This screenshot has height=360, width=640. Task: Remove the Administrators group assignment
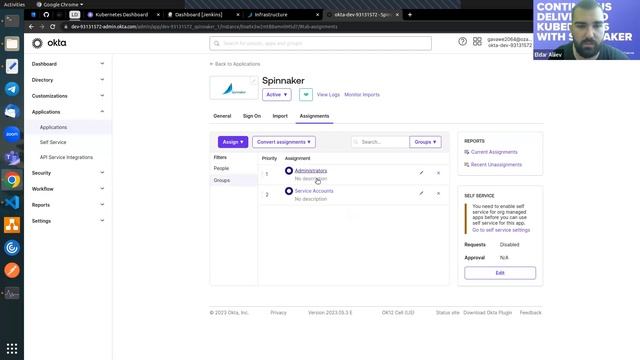tap(438, 173)
